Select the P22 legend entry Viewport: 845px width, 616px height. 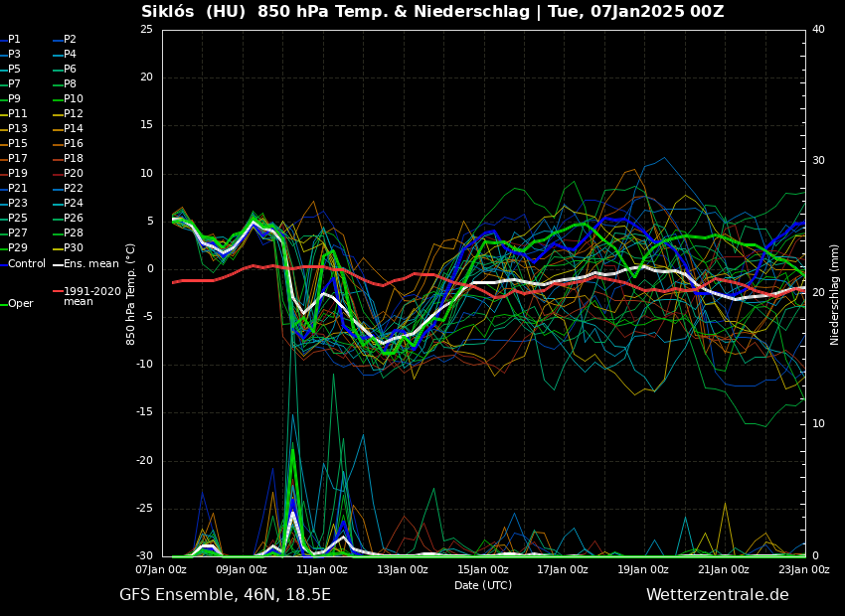pos(74,189)
